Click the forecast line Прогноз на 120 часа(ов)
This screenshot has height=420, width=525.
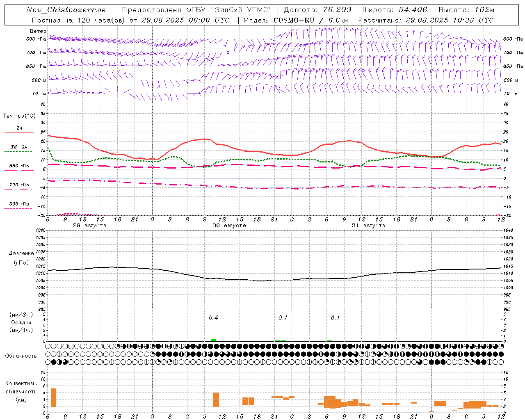pyautogui.click(x=79, y=20)
